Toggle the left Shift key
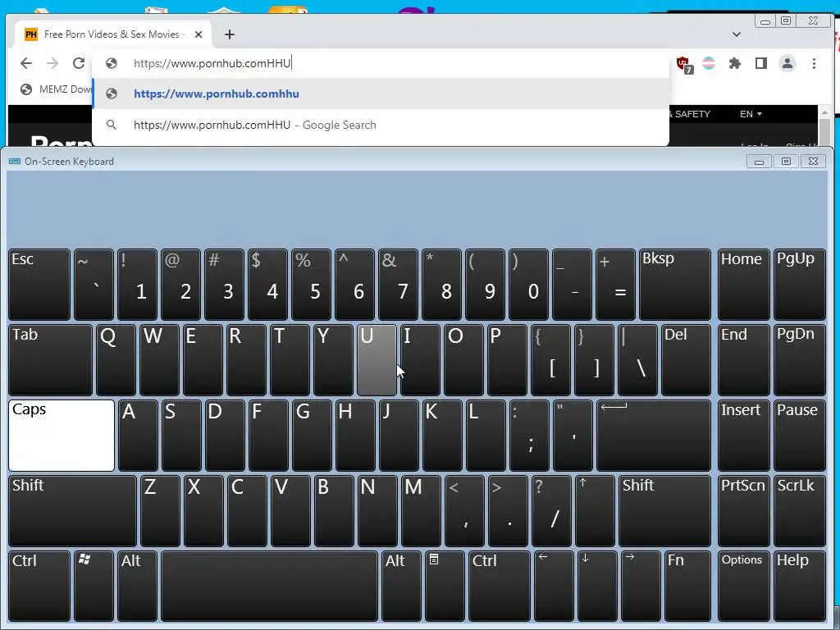Image resolution: width=840 pixels, height=630 pixels. pos(72,510)
